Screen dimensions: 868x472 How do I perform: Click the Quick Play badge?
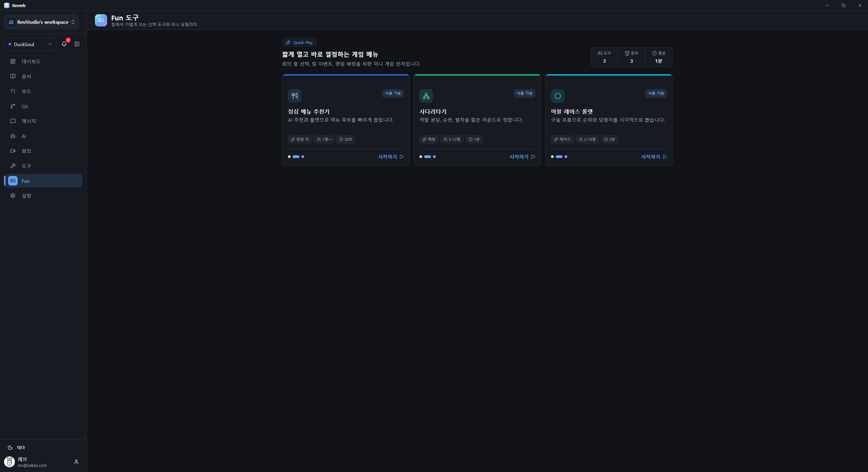[x=299, y=42]
